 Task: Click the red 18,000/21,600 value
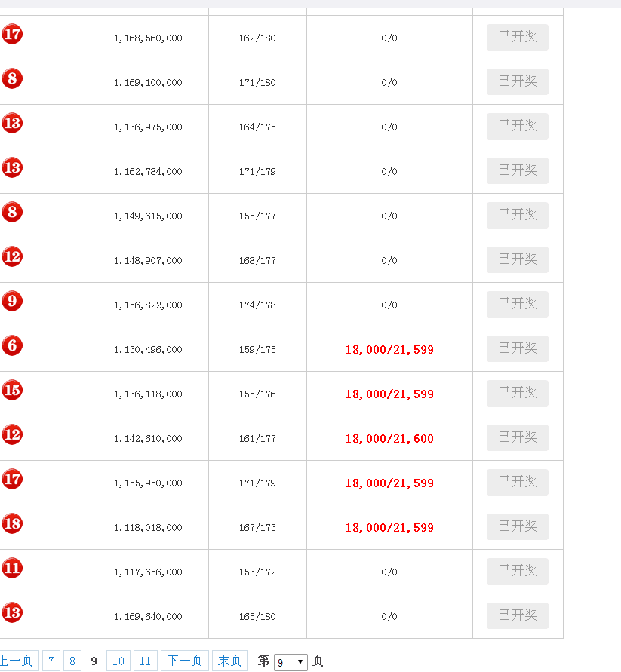coord(389,439)
